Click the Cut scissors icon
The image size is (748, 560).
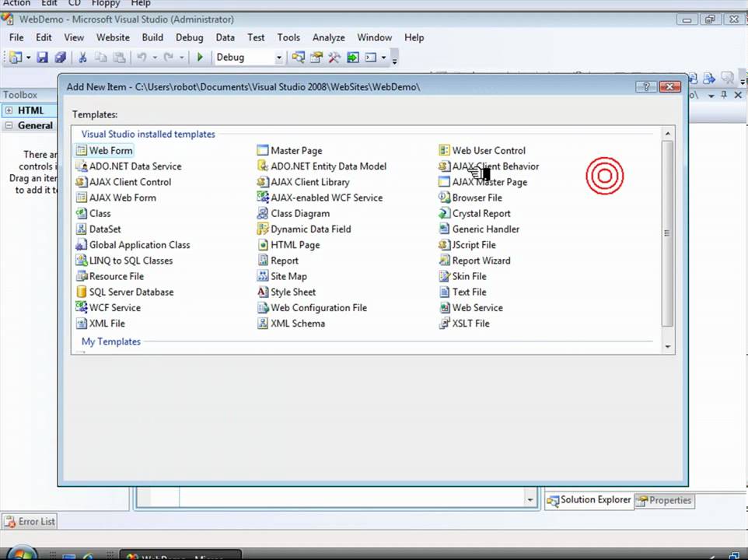pos(82,58)
